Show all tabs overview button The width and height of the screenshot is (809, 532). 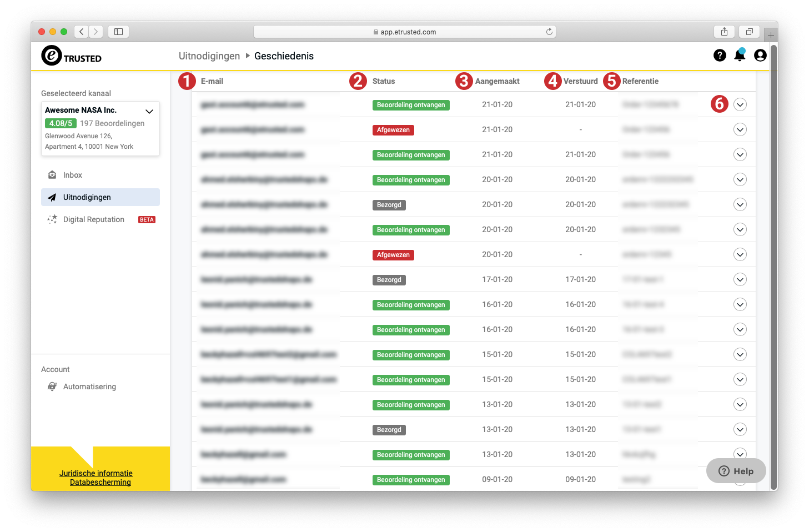pyautogui.click(x=749, y=32)
